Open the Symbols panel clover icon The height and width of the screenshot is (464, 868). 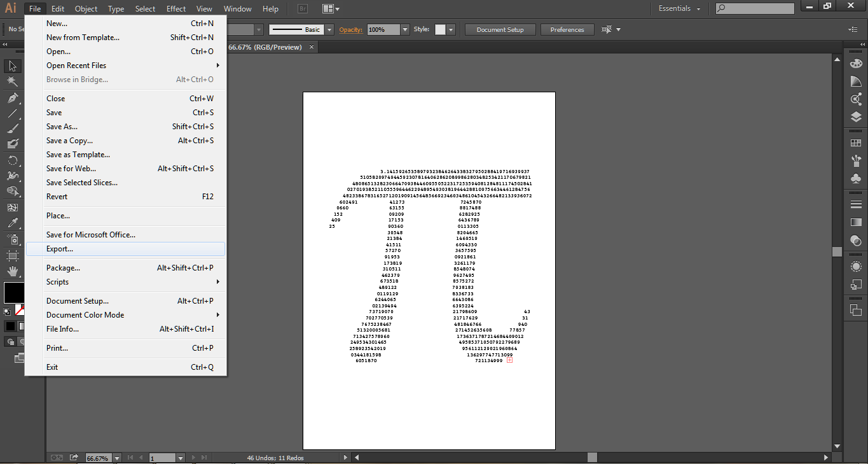pos(856,179)
